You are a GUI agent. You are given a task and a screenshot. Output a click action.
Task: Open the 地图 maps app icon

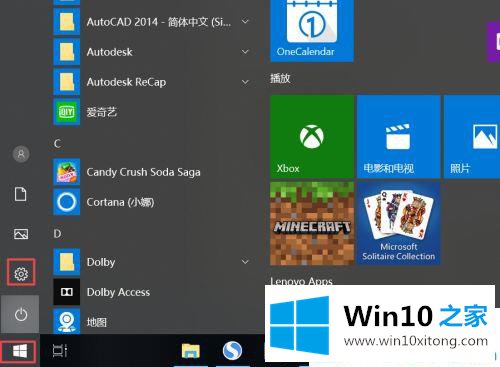pos(67,321)
